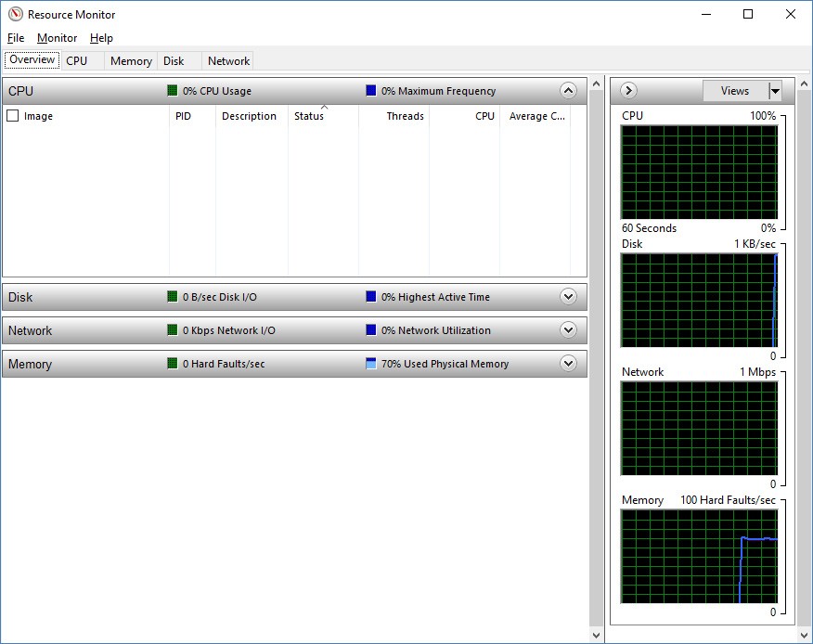Image resolution: width=813 pixels, height=644 pixels.
Task: Click the green Hard Faults indicator icon
Action: point(173,364)
